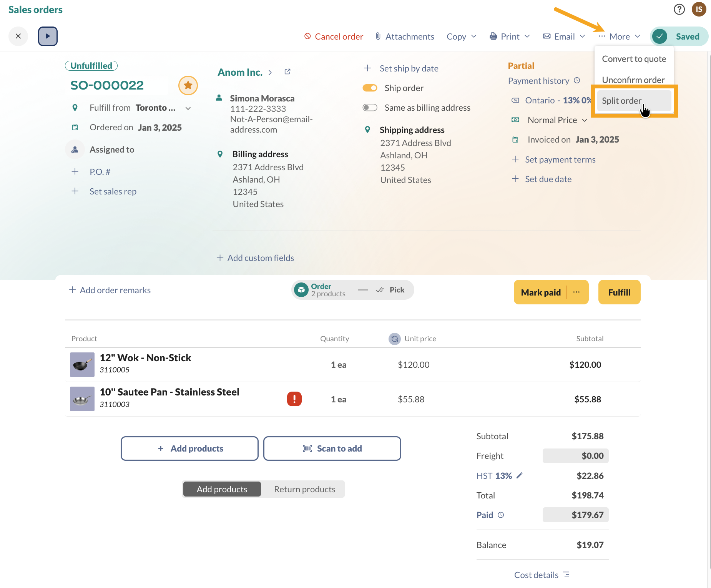711x588 pixels.
Task: Open the Mark paid more options ellipsis
Action: coord(576,292)
